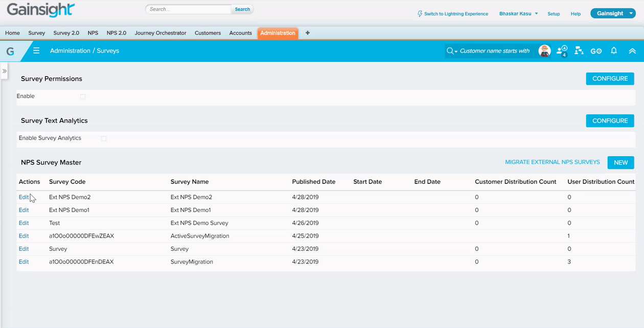
Task: Edit the Ext NPS Demo2 survey
Action: click(24, 197)
